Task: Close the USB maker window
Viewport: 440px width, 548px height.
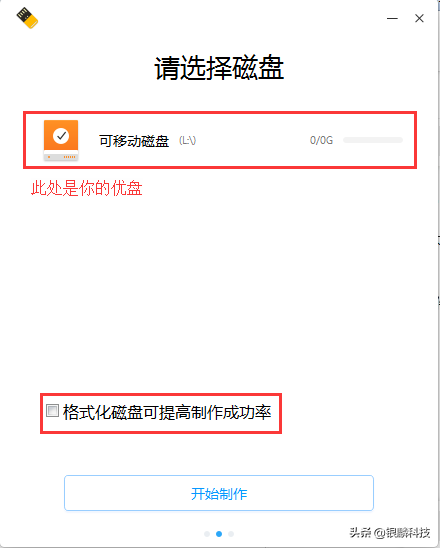Action: tap(419, 18)
